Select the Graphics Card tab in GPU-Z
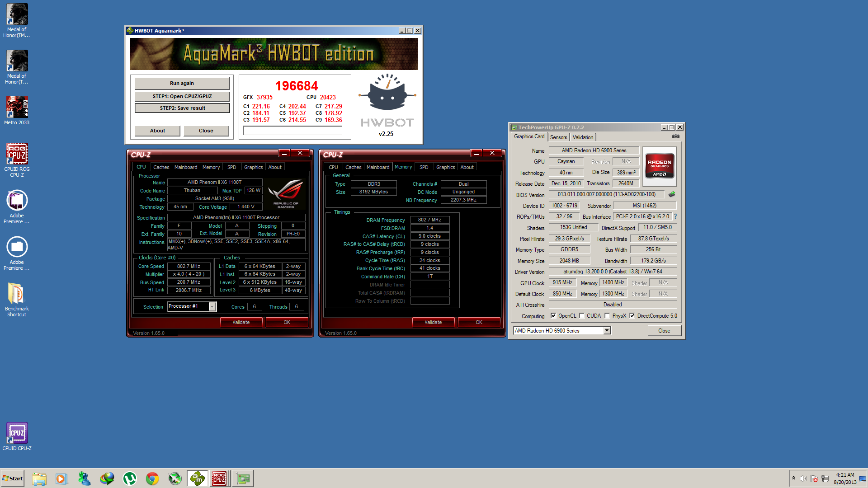 (x=529, y=136)
